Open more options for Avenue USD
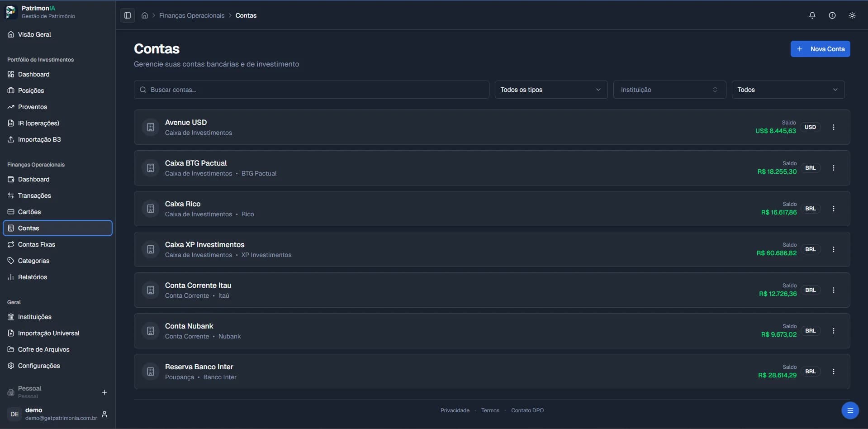868x429 pixels. coord(834,127)
